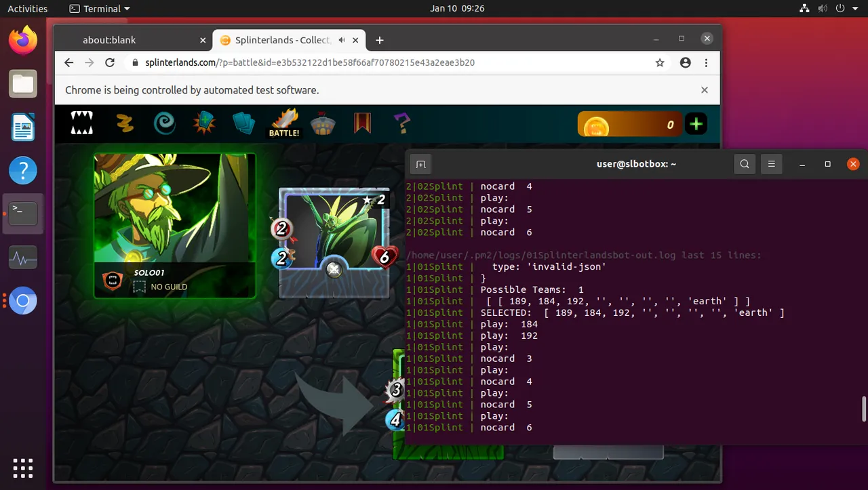Image resolution: width=868 pixels, height=490 pixels.
Task: Open the purple question mark help icon
Action: coord(402,123)
